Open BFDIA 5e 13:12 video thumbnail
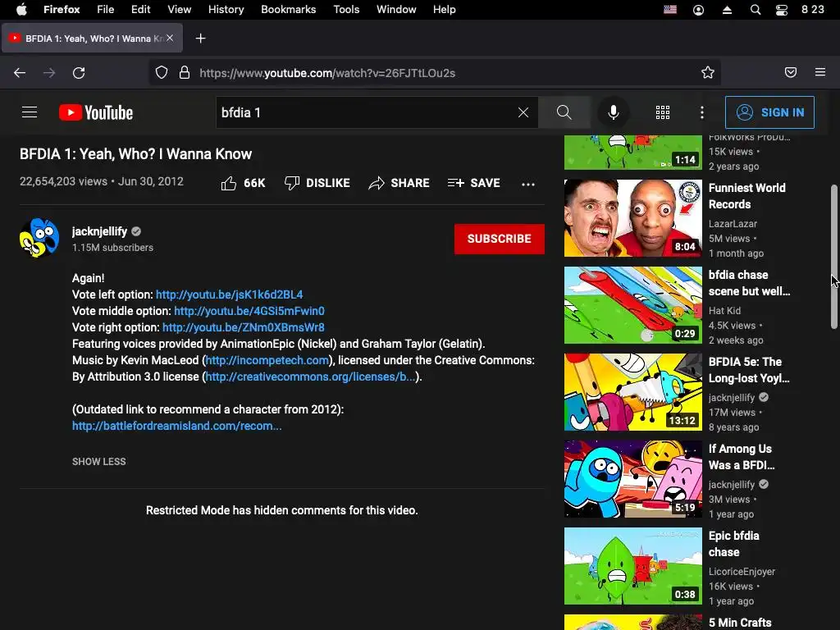The height and width of the screenshot is (630, 840). 632,392
